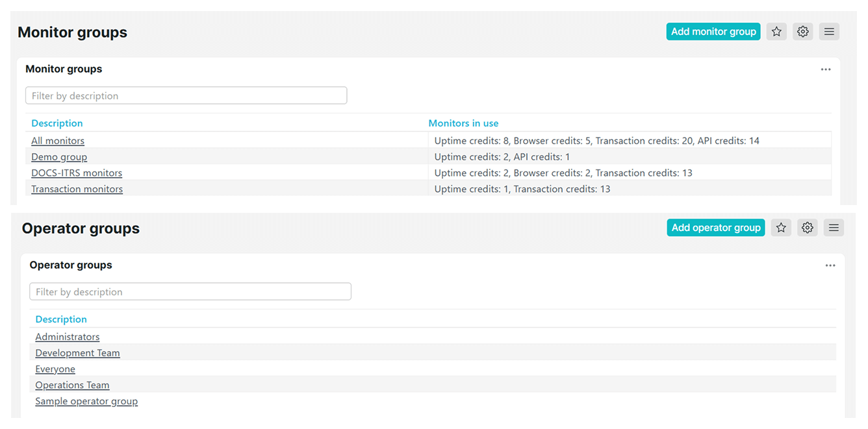Open the settings gear in the Operator groups header
Image resolution: width=868 pixels, height=429 pixels.
click(x=807, y=227)
